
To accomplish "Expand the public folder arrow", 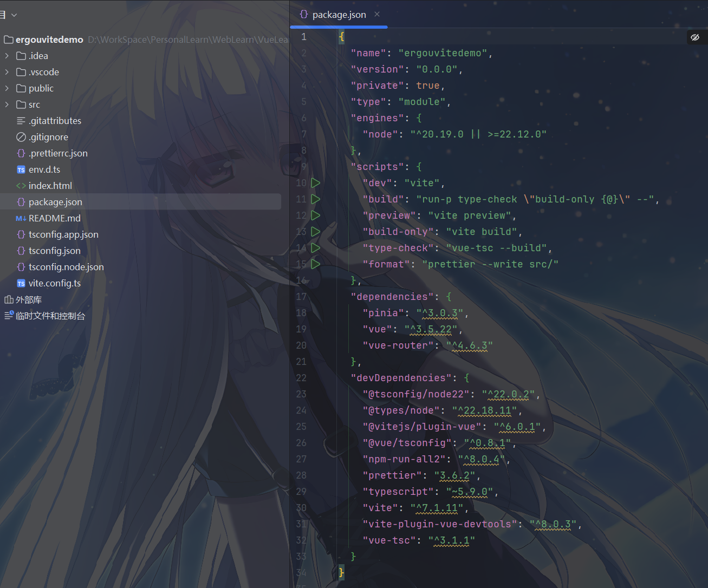I will tap(7, 88).
